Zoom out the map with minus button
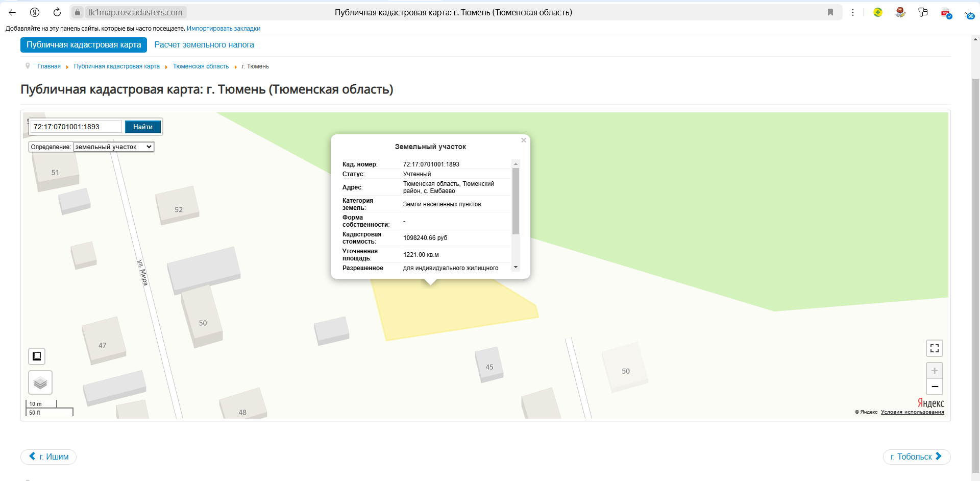The image size is (980, 481). point(935,387)
